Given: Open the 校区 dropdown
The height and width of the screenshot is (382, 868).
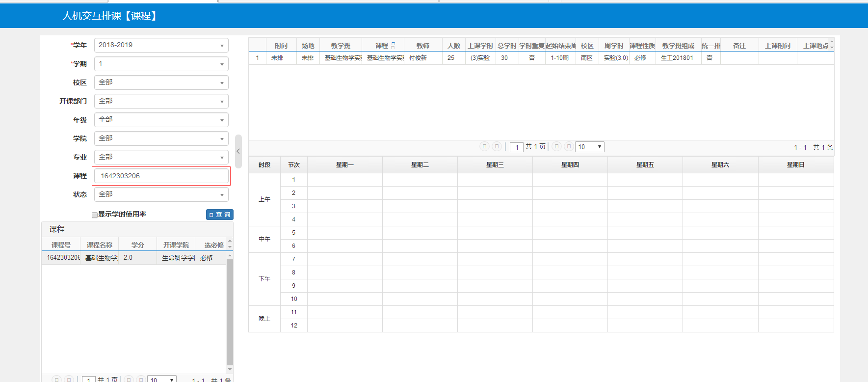Looking at the screenshot, I should click(x=161, y=82).
